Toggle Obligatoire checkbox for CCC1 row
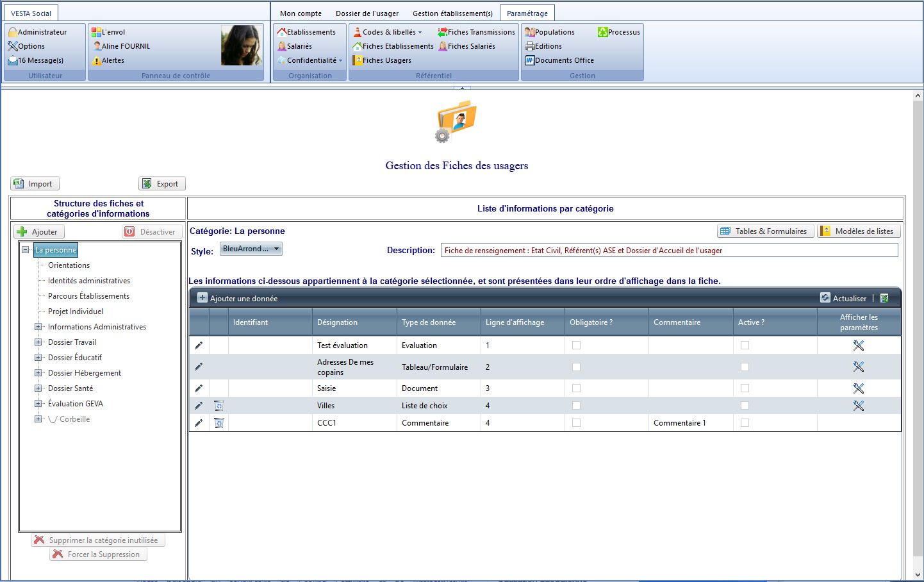Screen dimensions: 924x582 (x=576, y=423)
